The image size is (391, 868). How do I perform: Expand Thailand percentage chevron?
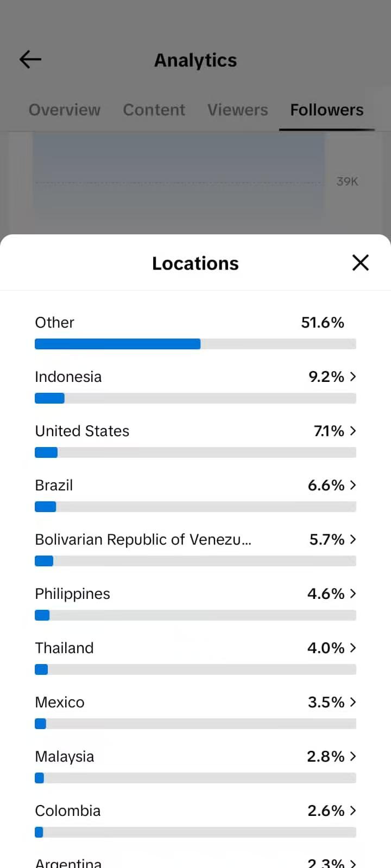click(x=353, y=648)
